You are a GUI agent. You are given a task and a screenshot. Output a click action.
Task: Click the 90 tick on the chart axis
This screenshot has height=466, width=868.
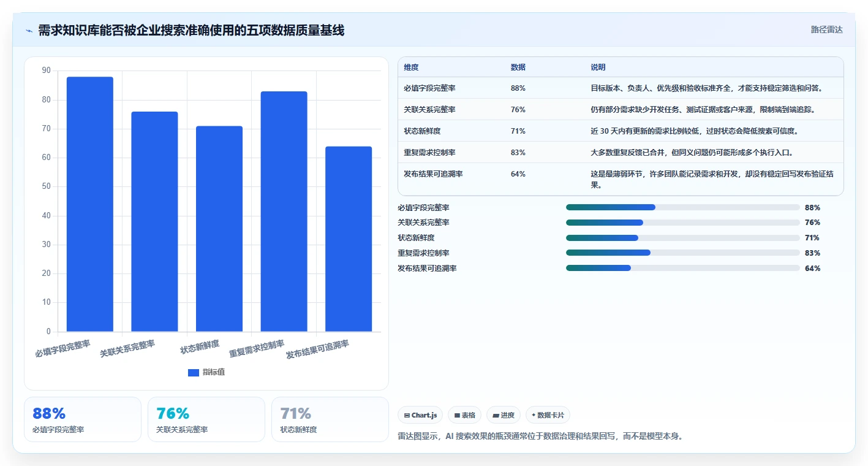pyautogui.click(x=47, y=71)
